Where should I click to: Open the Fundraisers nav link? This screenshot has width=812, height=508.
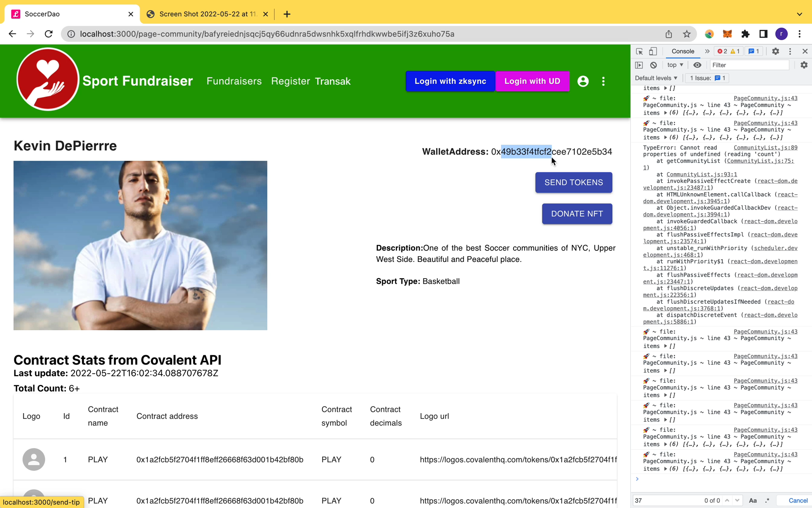[234, 81]
